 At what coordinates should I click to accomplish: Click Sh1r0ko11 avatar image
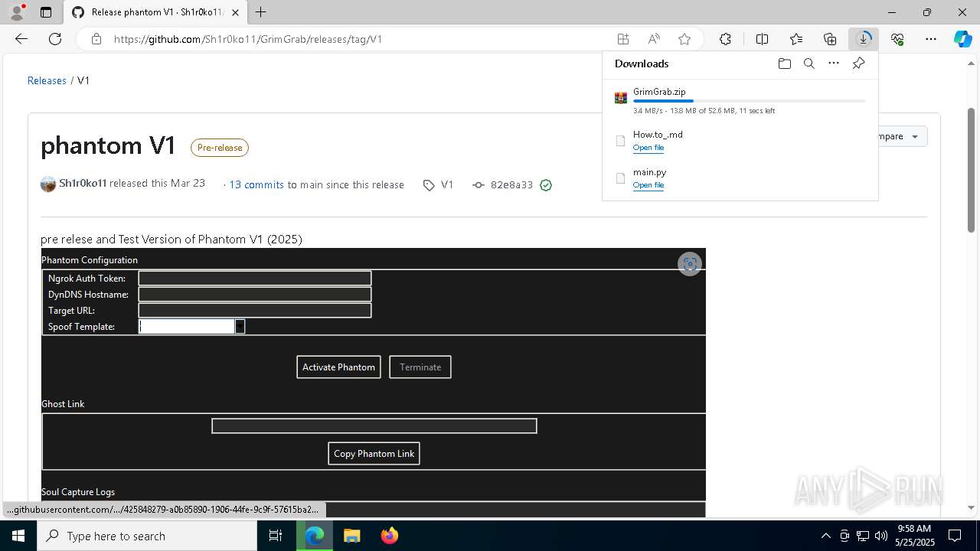coord(48,184)
